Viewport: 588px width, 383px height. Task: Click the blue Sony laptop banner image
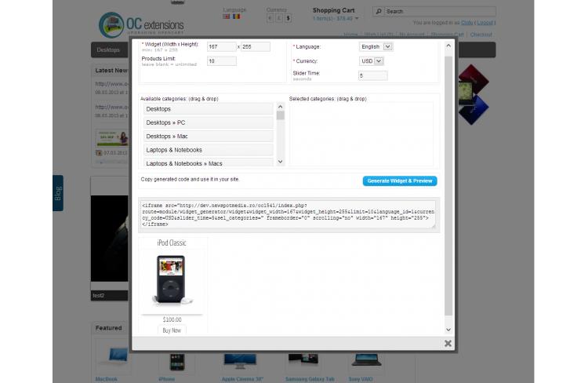(x=474, y=110)
